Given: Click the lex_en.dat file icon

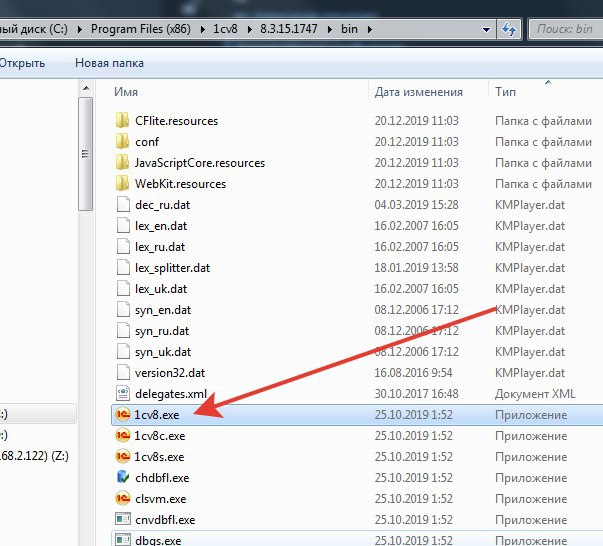Looking at the screenshot, I should [x=123, y=225].
